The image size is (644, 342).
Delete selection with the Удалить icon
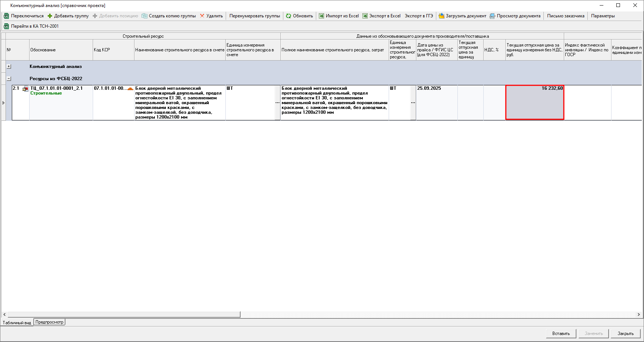202,16
